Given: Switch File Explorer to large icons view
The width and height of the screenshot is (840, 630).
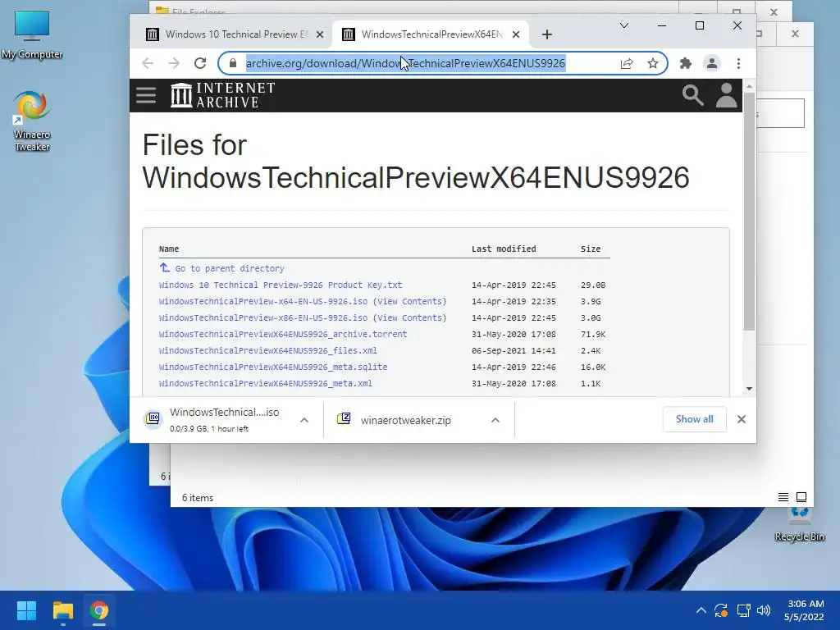Looking at the screenshot, I should [x=801, y=497].
